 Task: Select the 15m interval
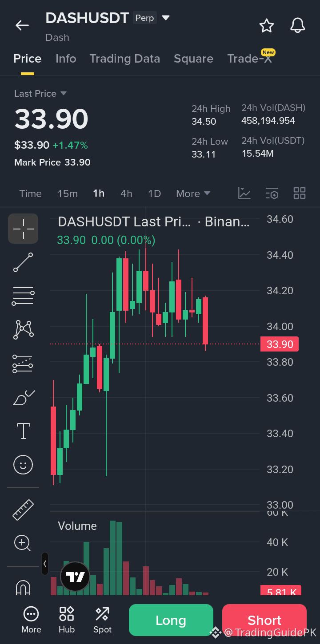coord(68,194)
